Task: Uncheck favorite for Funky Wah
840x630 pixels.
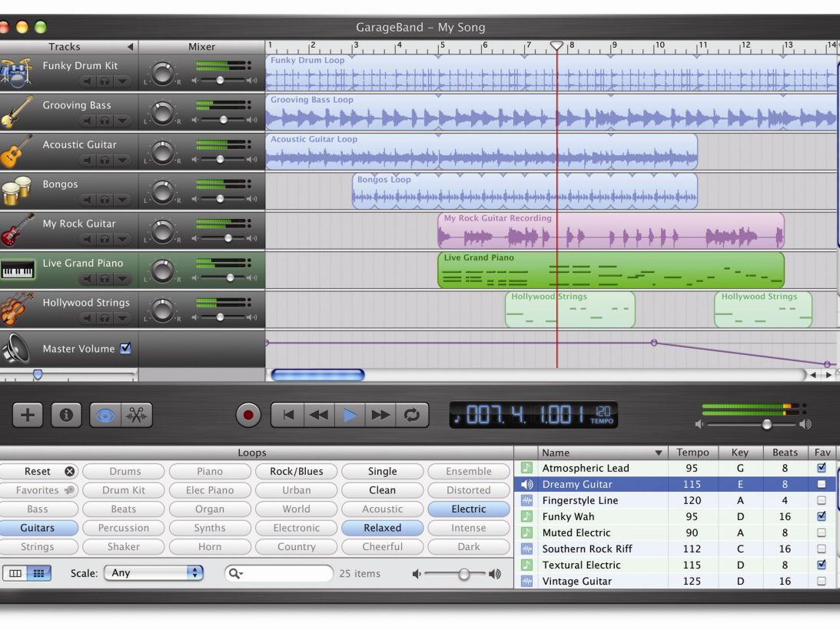Action: point(822,516)
